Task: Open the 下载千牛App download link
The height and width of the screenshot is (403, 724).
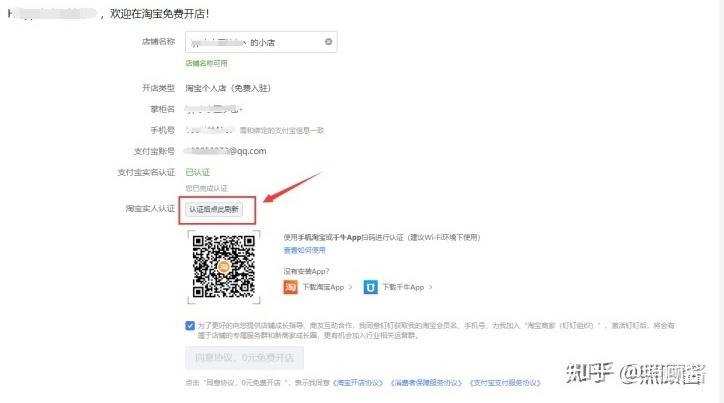Action: [x=403, y=287]
